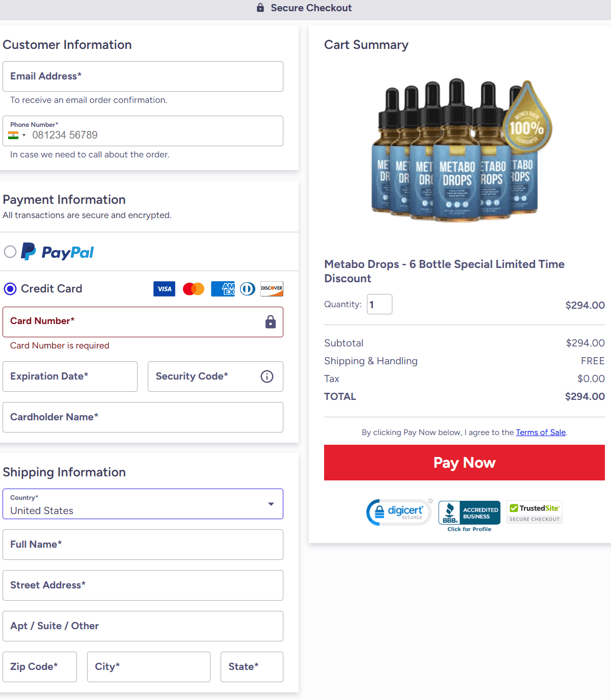Focus the Email Address field
Screen dimensions: 611x700
point(143,76)
